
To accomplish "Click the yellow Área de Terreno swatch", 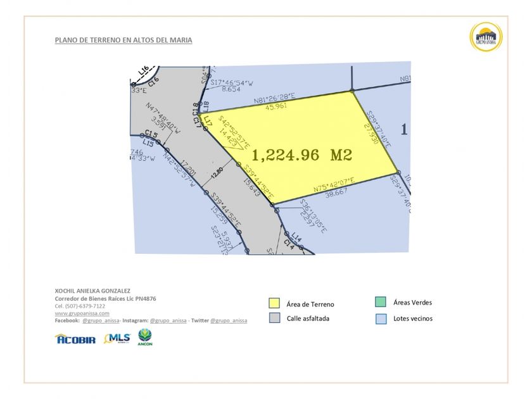I will coord(274,303).
